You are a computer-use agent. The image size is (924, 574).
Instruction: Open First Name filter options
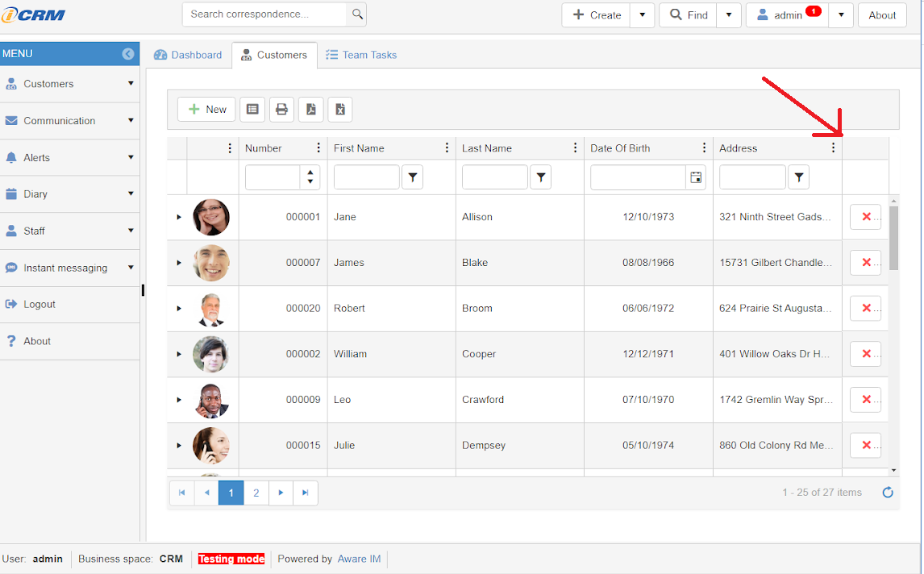(x=413, y=177)
